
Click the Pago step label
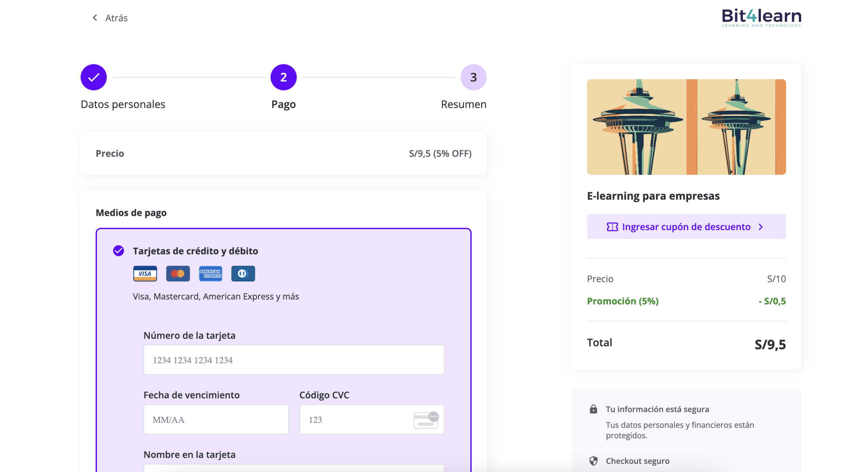283,104
